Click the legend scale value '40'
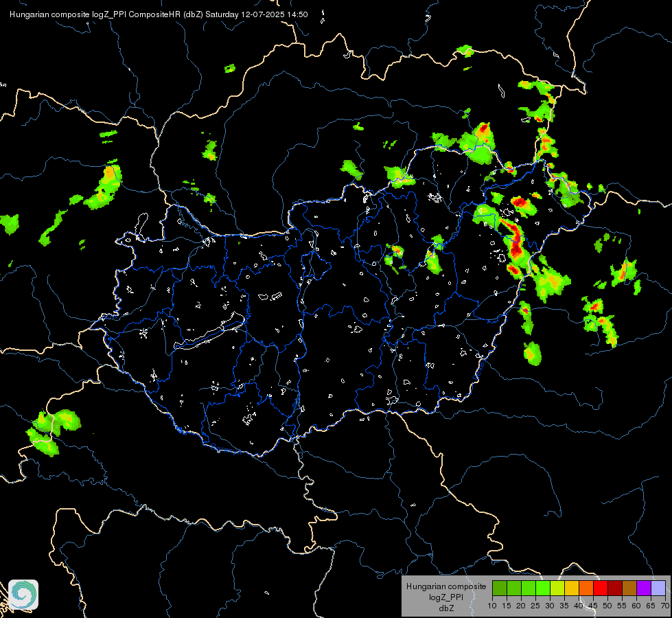The width and height of the screenshot is (672, 618). click(579, 606)
